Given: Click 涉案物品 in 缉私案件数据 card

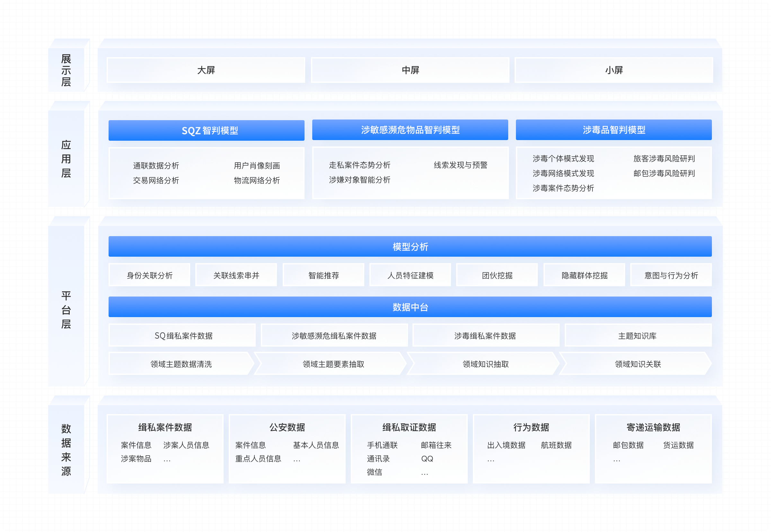Looking at the screenshot, I should tap(136, 459).
